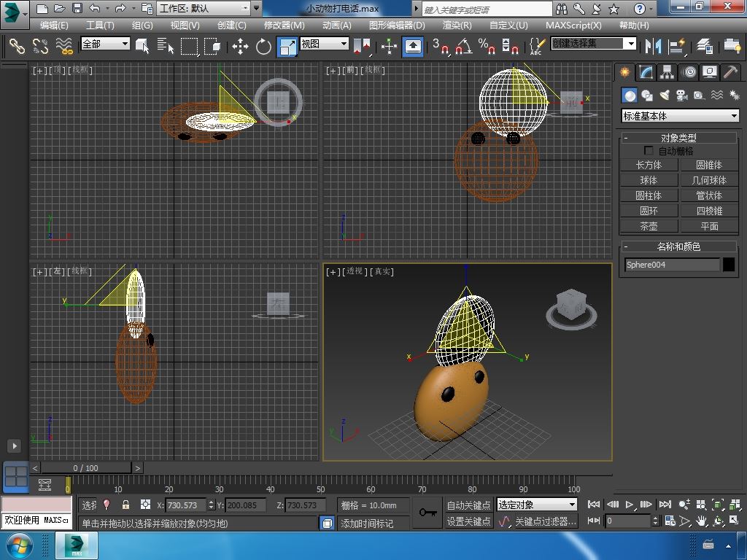Click the Sphere004 object name field
The height and width of the screenshot is (560, 747).
pyautogui.click(x=672, y=265)
